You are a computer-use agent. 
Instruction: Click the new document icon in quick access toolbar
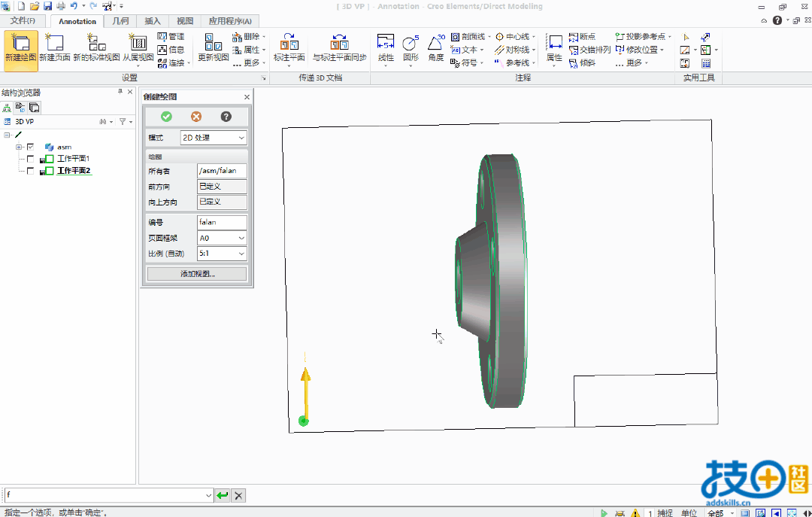click(21, 6)
